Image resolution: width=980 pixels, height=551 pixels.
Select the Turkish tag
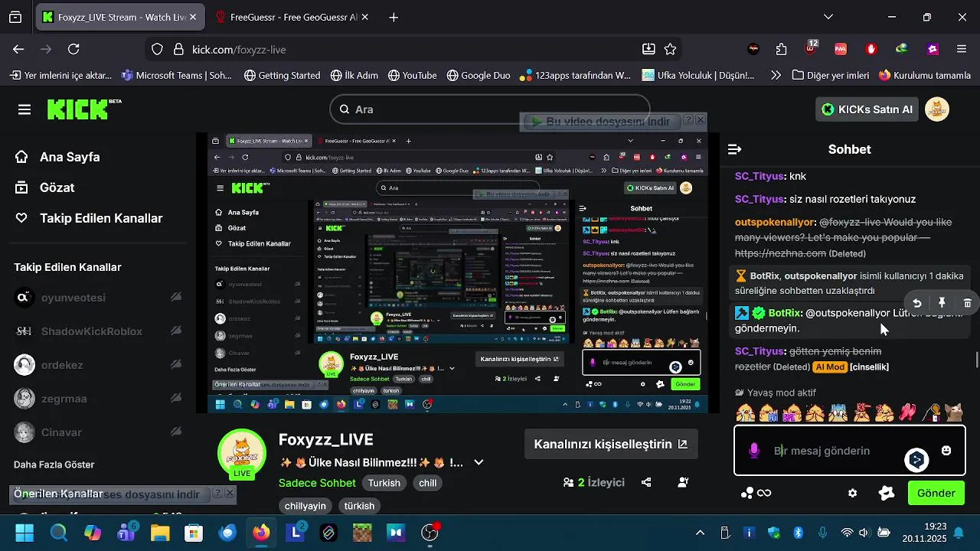[384, 483]
